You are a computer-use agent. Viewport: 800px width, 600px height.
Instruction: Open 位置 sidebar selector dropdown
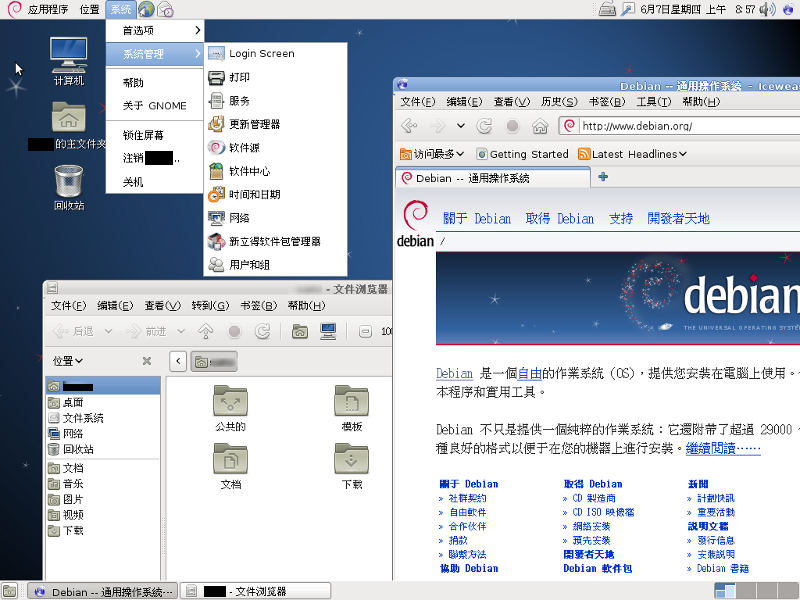(68, 361)
